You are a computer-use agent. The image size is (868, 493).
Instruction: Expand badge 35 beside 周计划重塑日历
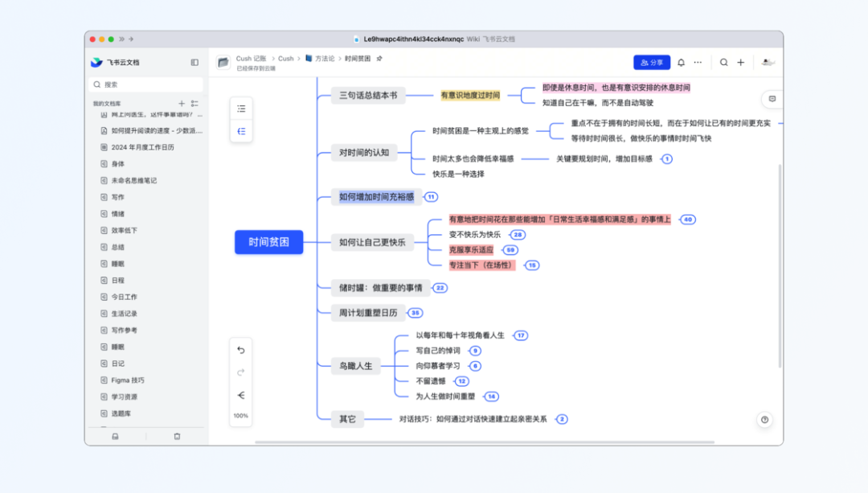tap(416, 313)
